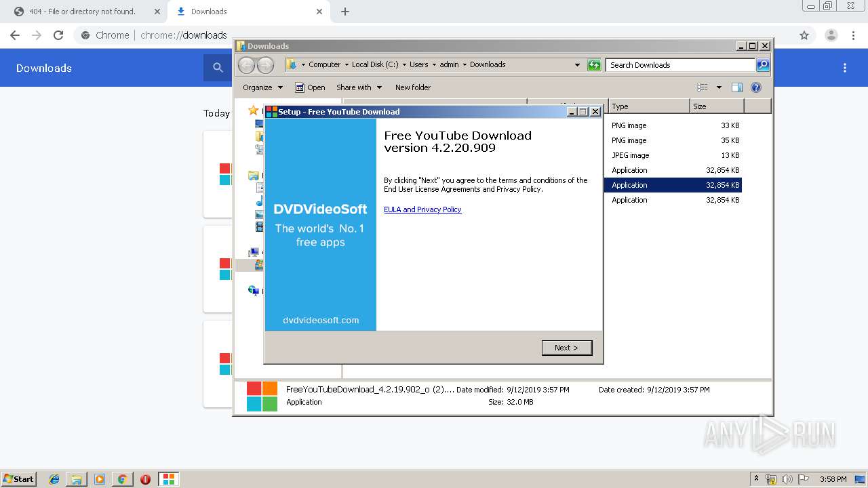Open Windows Media Player from the taskbar

100,479
